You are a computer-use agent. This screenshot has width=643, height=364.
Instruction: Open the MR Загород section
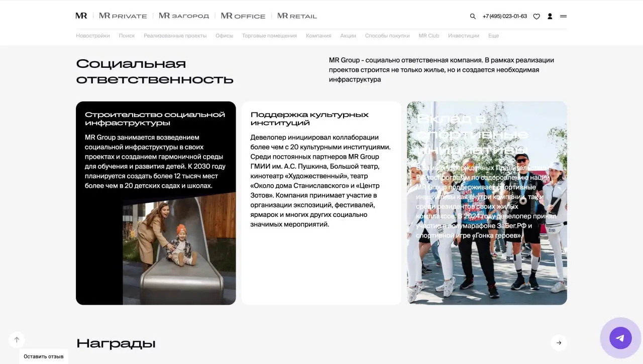[184, 16]
